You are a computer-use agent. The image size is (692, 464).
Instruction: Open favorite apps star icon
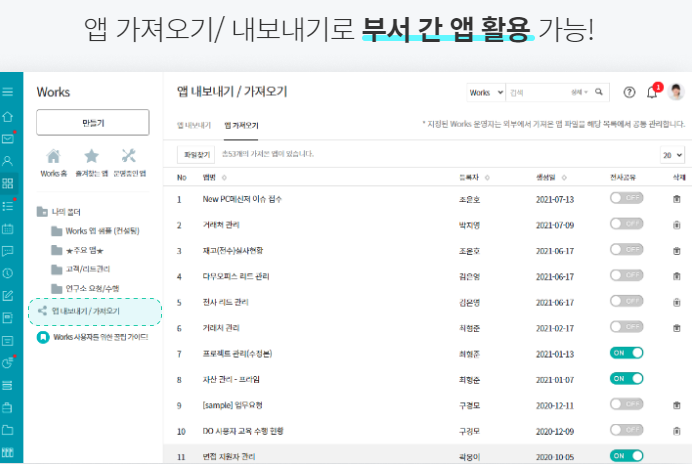91,156
